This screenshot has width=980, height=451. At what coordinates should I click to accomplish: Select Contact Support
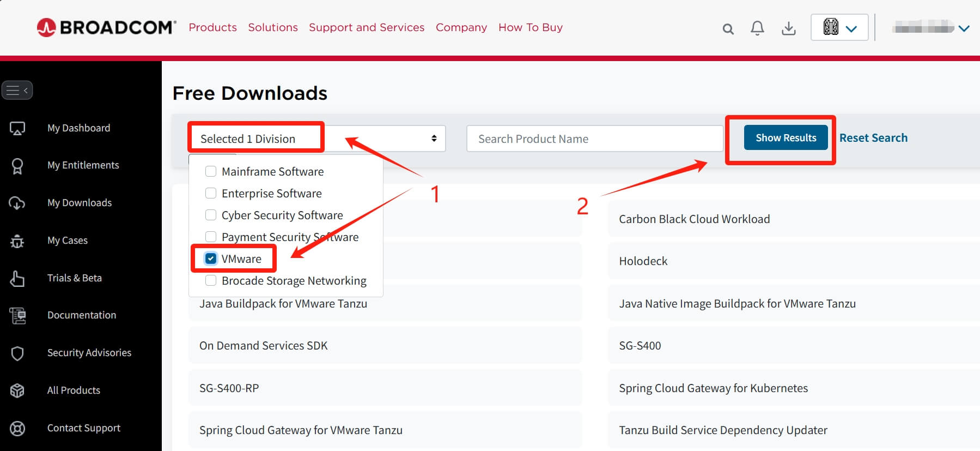[x=84, y=428]
